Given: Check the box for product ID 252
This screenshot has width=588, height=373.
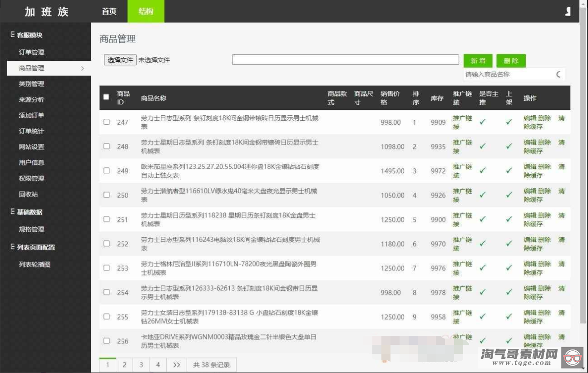Looking at the screenshot, I should pyautogui.click(x=106, y=243).
